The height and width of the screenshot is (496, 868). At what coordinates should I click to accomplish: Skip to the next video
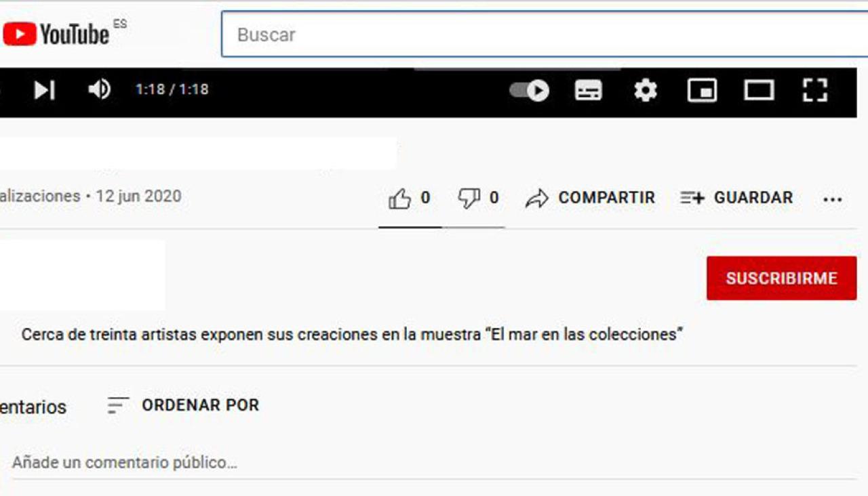point(45,90)
